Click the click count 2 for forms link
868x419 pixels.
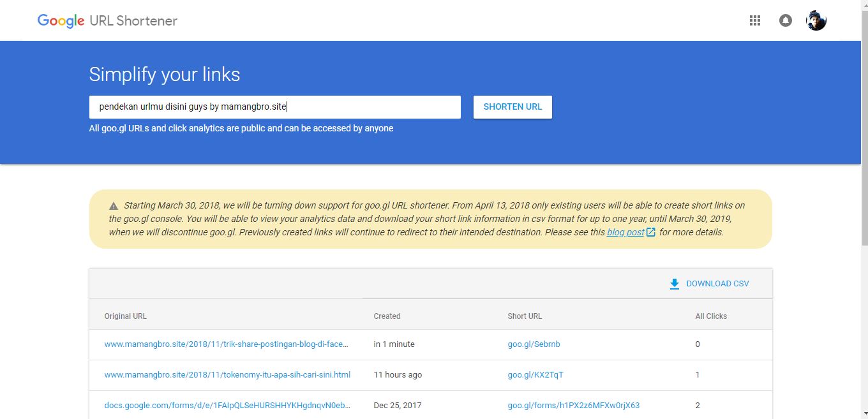click(698, 405)
